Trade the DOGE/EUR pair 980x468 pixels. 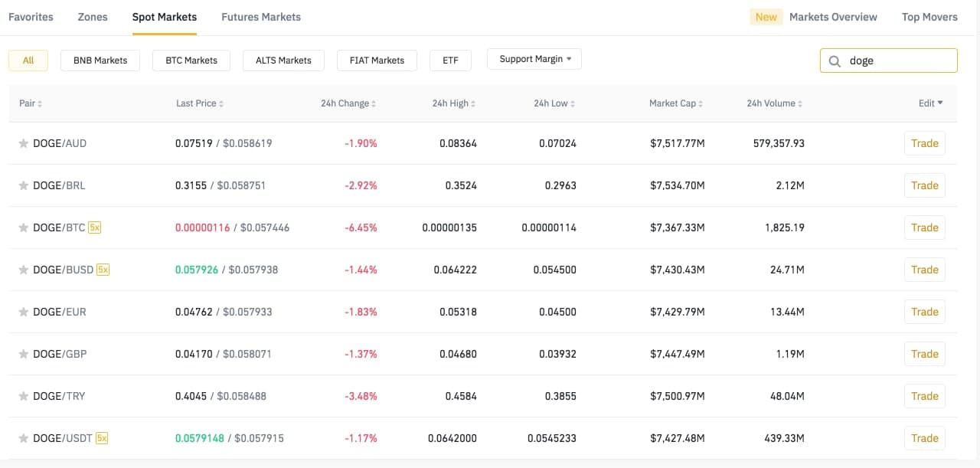pyautogui.click(x=925, y=312)
